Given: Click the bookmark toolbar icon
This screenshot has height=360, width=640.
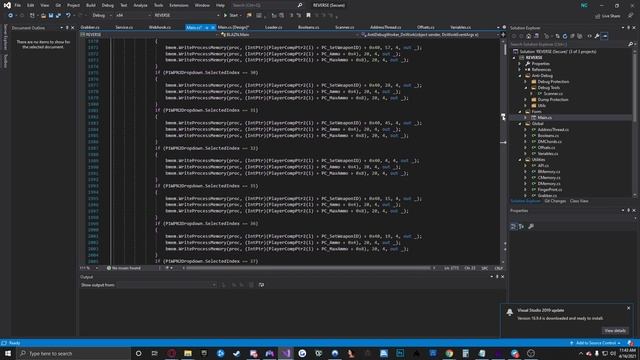Looking at the screenshot, I should [x=309, y=16].
